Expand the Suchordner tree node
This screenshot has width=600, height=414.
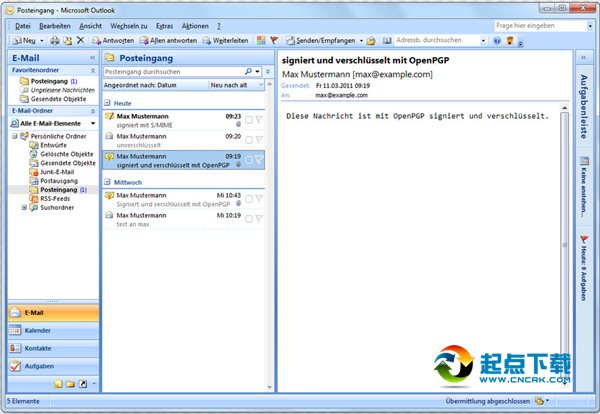24,207
